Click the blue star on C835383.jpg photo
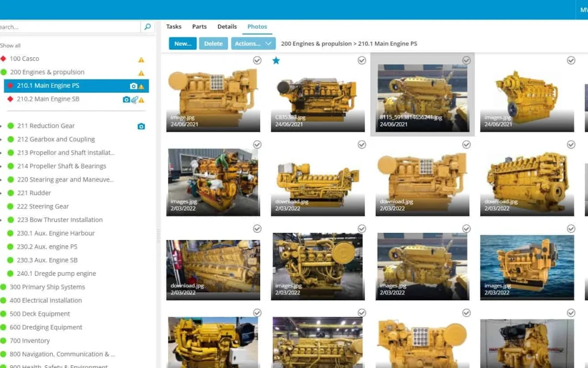 click(276, 61)
